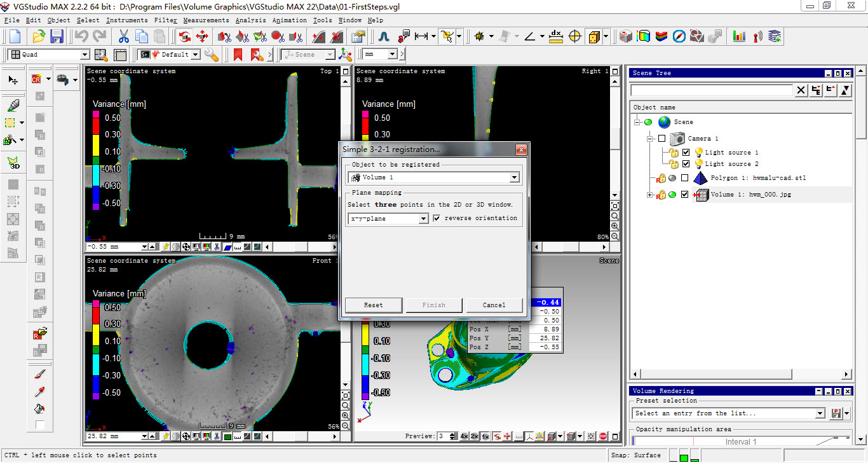
Task: Click the blue compass icon
Action: (679, 36)
